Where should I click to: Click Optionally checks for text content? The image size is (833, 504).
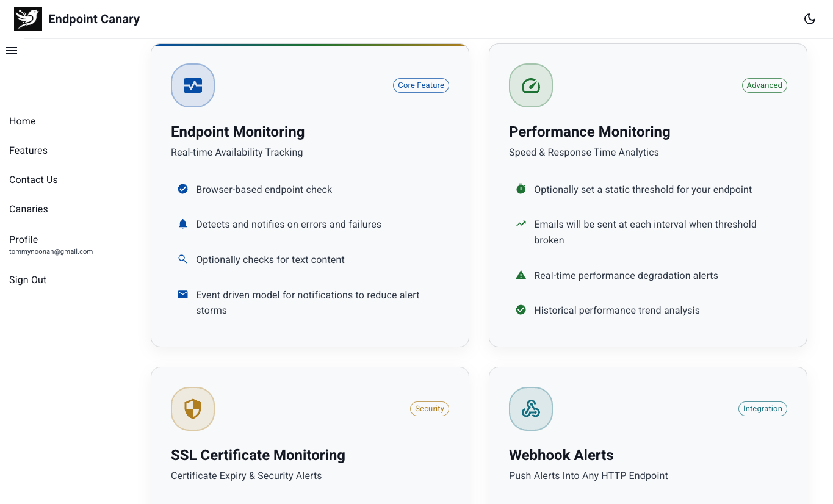tap(270, 260)
